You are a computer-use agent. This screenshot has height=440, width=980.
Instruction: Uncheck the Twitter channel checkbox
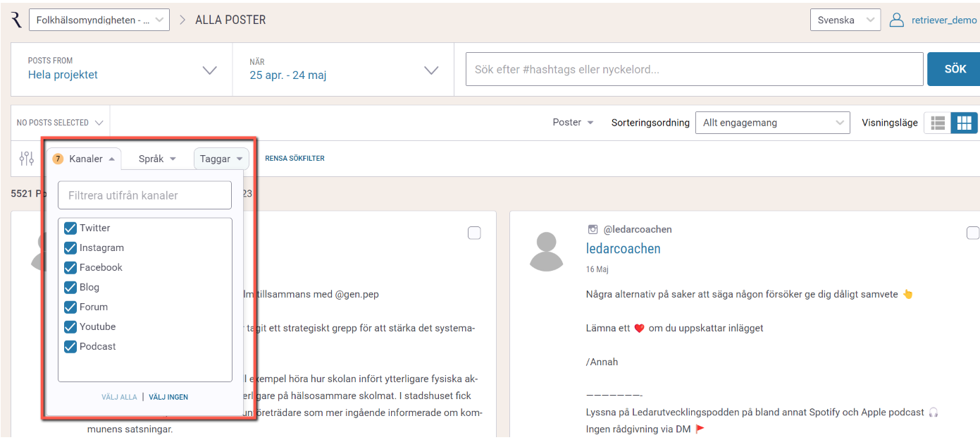click(70, 228)
